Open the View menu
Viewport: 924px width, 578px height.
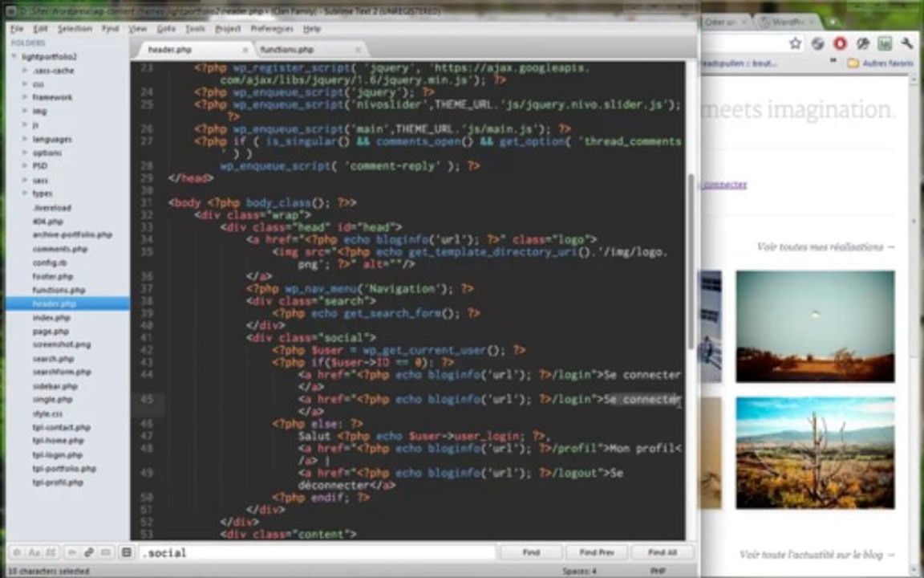coord(137,28)
